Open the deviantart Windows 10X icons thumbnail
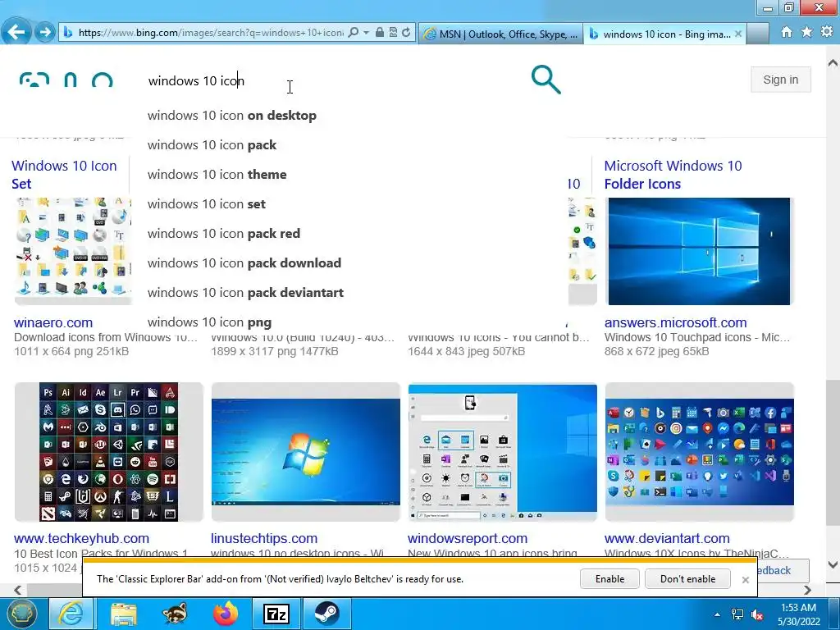The width and height of the screenshot is (840, 630). pyautogui.click(x=700, y=452)
